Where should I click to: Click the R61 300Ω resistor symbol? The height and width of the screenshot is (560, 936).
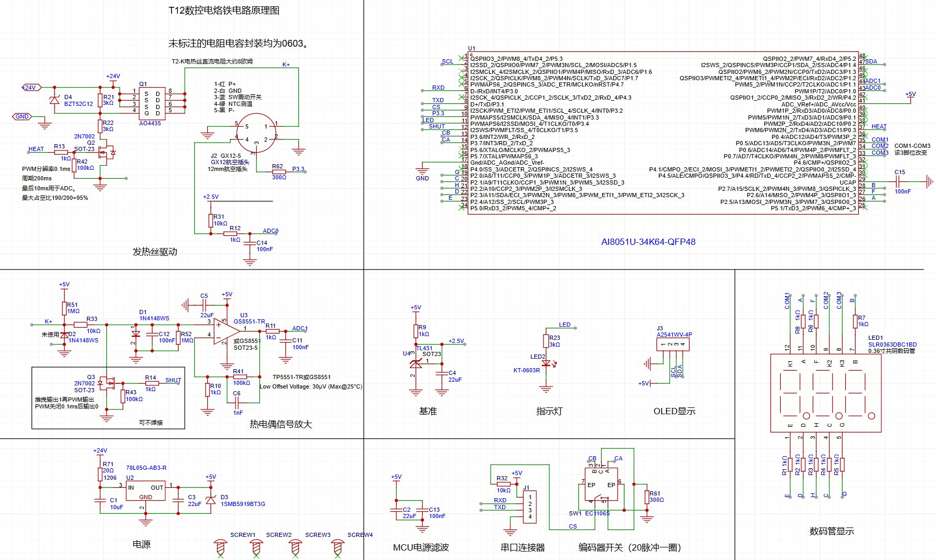[647, 497]
